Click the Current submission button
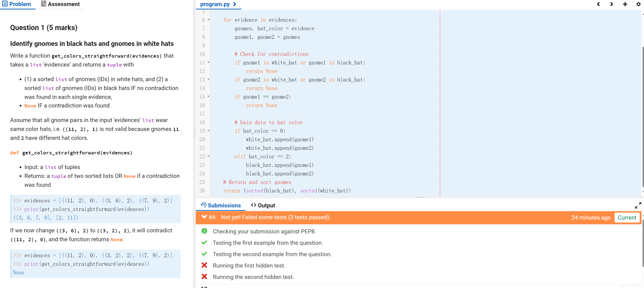 pos(627,217)
